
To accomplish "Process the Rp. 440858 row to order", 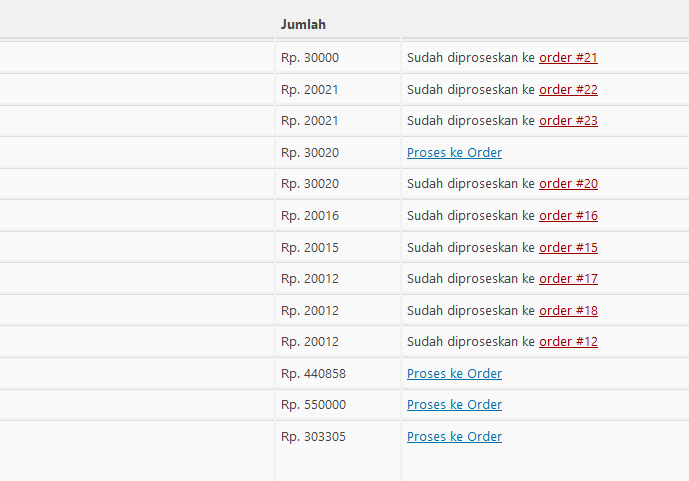I will [x=454, y=374].
